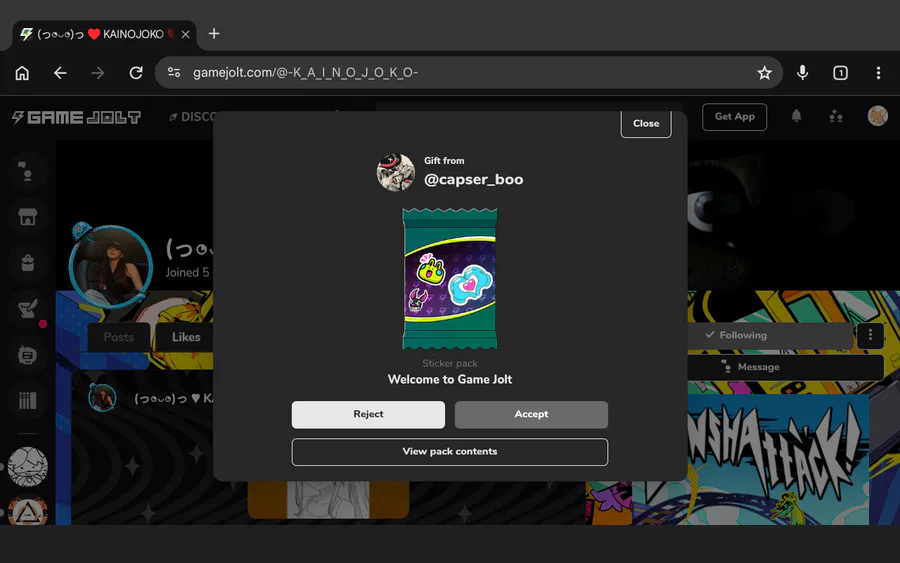Click the 'Gift from' label
The image size is (900, 563).
444,161
